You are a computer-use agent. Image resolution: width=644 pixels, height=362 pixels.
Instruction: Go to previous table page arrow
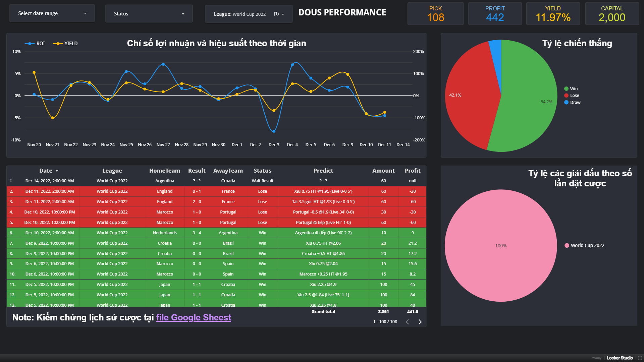click(x=407, y=322)
